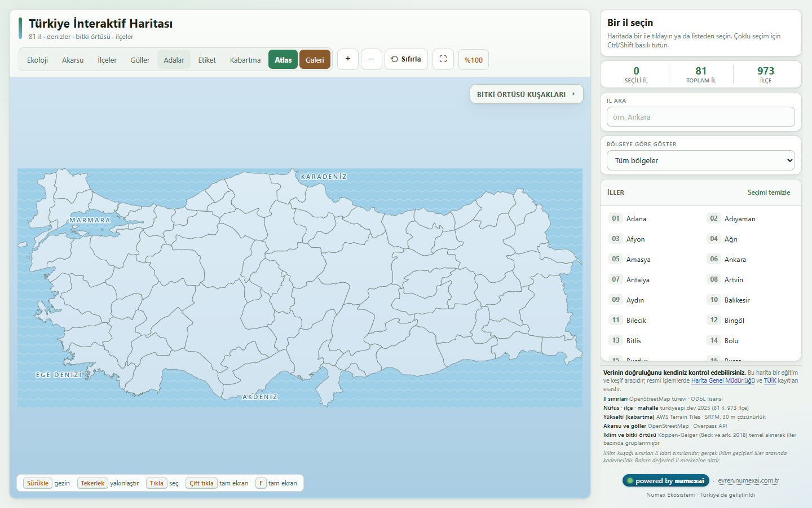Open fullscreen map view icon

[x=443, y=59]
